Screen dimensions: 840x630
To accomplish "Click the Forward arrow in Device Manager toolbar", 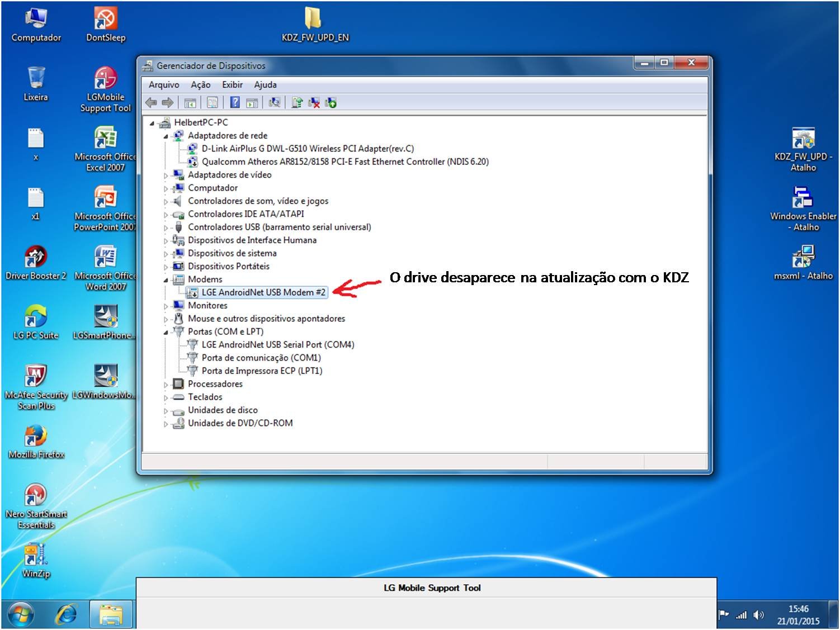I will pos(167,102).
